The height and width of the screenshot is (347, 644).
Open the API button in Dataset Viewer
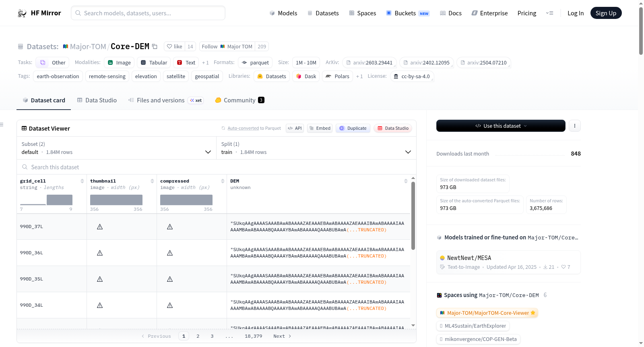pyautogui.click(x=295, y=128)
